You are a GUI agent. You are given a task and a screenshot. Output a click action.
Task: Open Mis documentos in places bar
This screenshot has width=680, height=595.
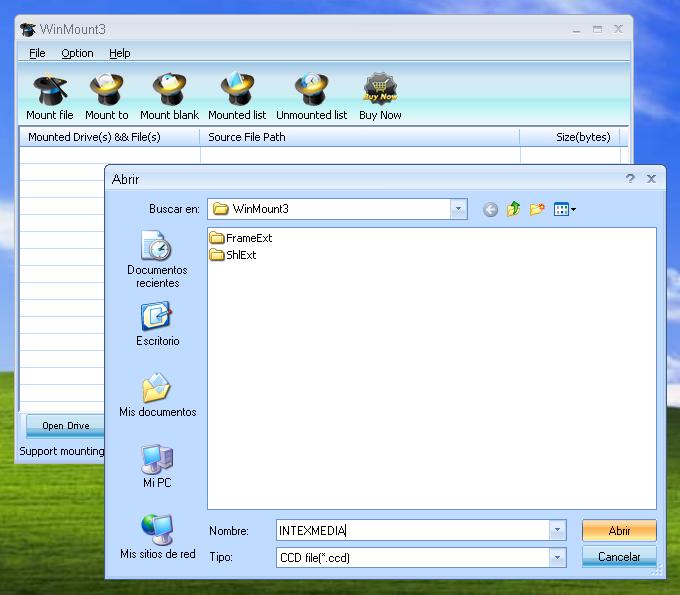pyautogui.click(x=157, y=395)
